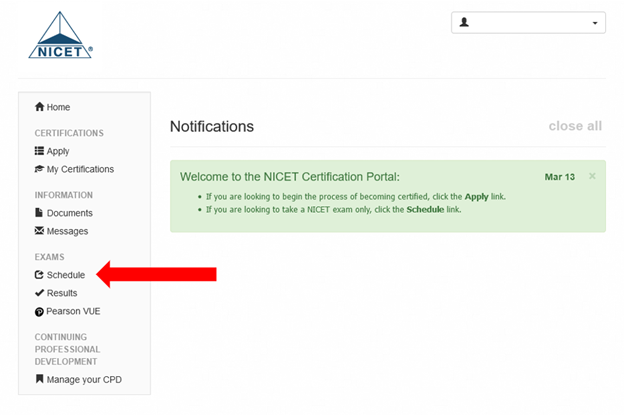Click the list icon next to sidebar Apply
The image size is (624, 417).
click(x=39, y=151)
